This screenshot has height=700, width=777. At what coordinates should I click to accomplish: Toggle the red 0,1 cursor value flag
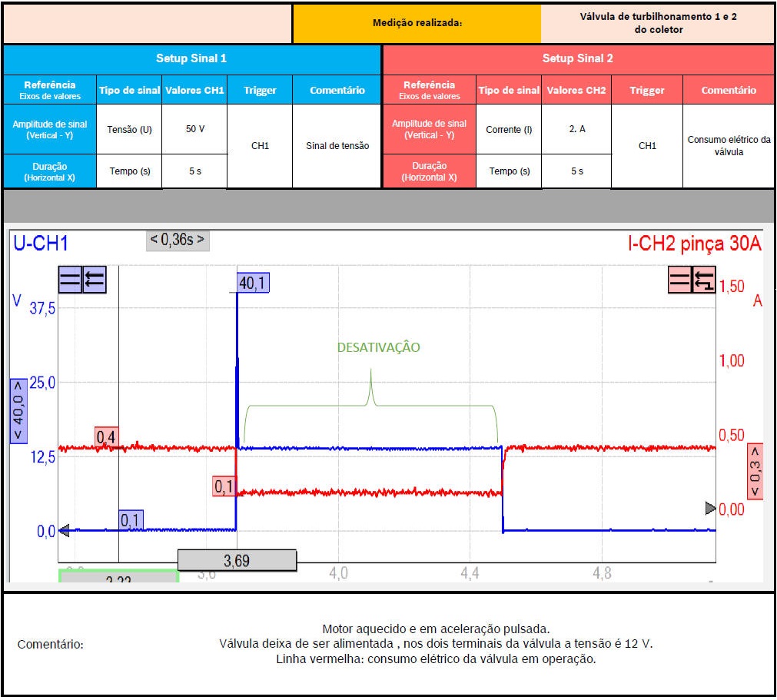224,486
